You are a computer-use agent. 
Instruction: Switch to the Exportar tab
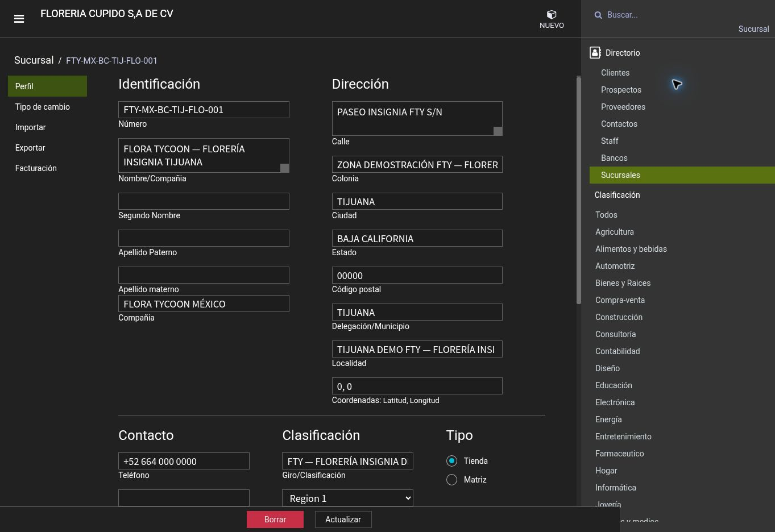(47, 148)
